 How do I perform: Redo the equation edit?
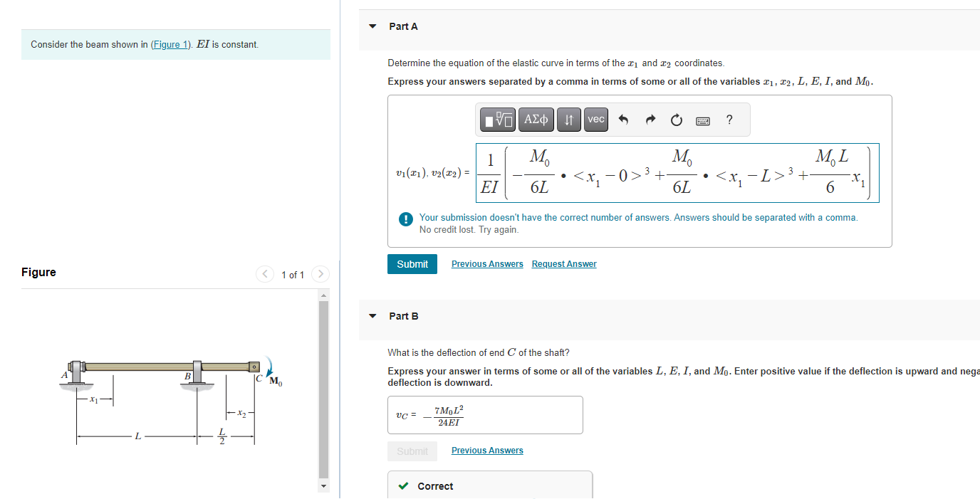(650, 119)
